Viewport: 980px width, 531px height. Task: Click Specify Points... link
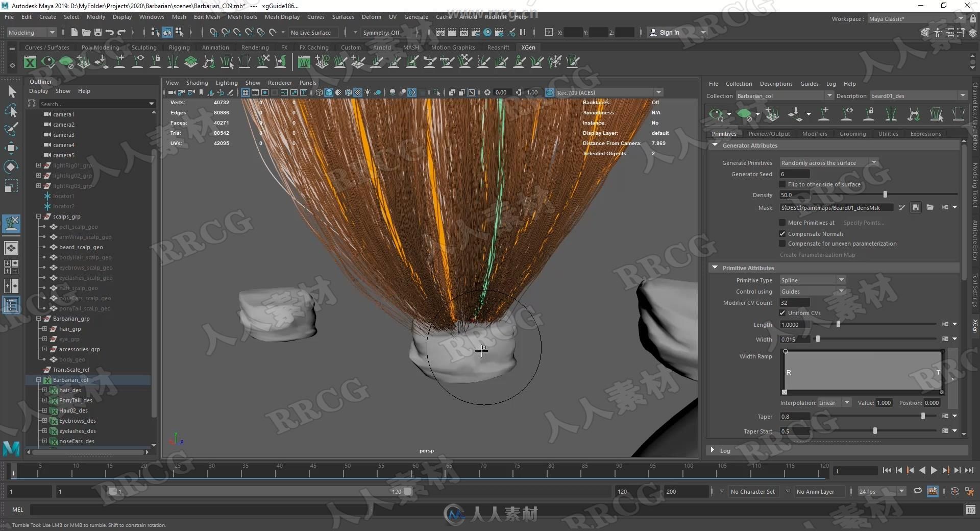point(864,223)
